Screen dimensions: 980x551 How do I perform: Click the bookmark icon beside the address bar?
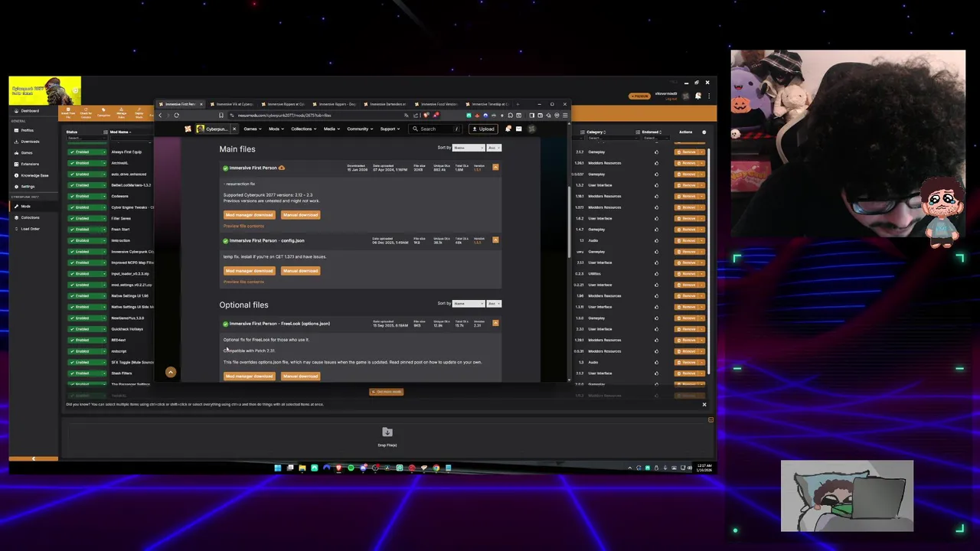(221, 116)
